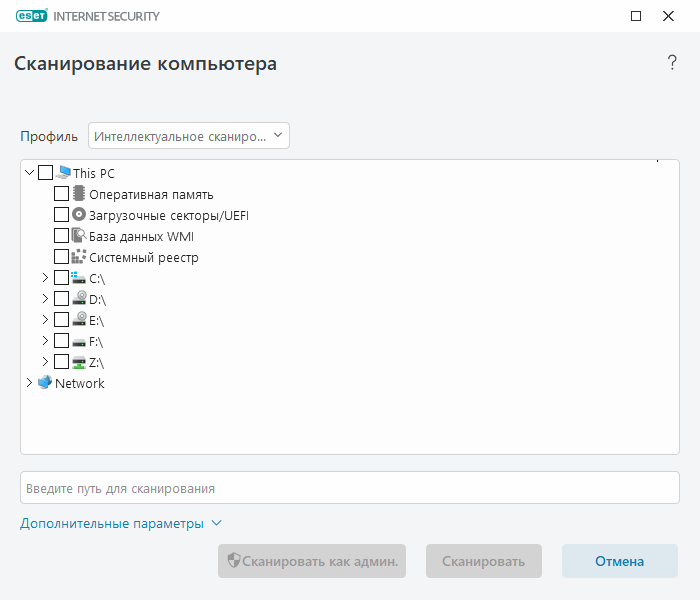700x600 pixels.
Task: Click the Отмена button
Action: (620, 561)
